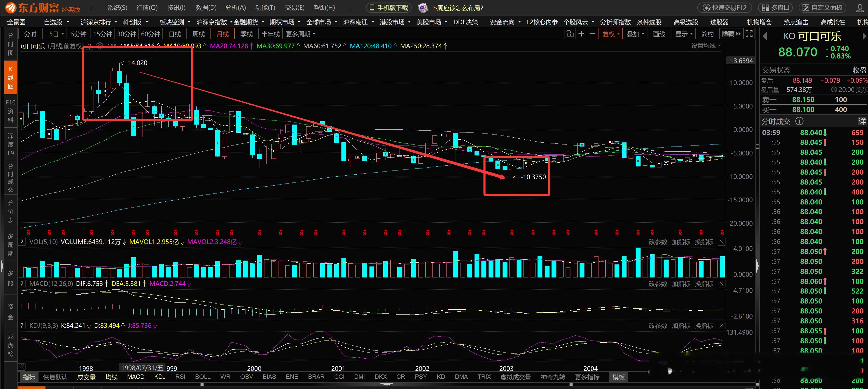Viewport: 868px width, 389px height.
Task: Toggle the 均线 indicator
Action: (x=111, y=377)
